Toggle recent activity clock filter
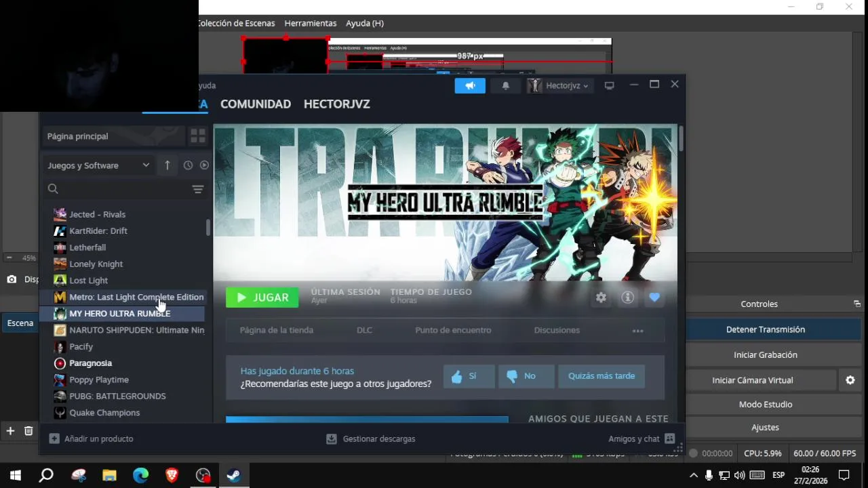The width and height of the screenshot is (868, 488). pos(188,165)
